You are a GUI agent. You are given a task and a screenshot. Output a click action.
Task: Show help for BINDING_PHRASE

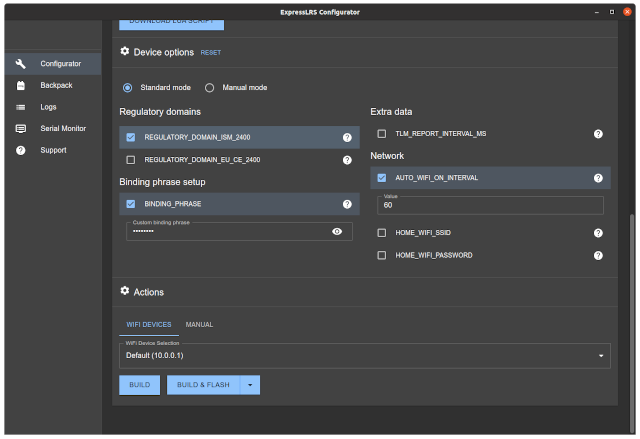coord(347,204)
